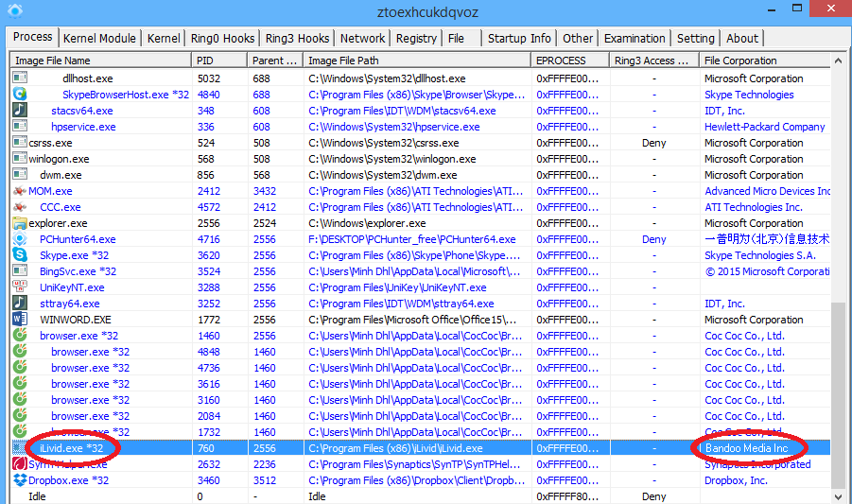
Task: Click the dwm.exe process icon
Action: coord(20,175)
